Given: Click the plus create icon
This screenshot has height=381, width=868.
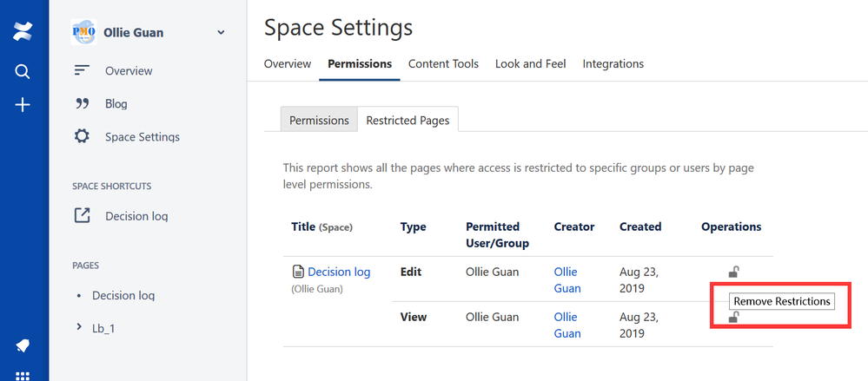Looking at the screenshot, I should (23, 105).
